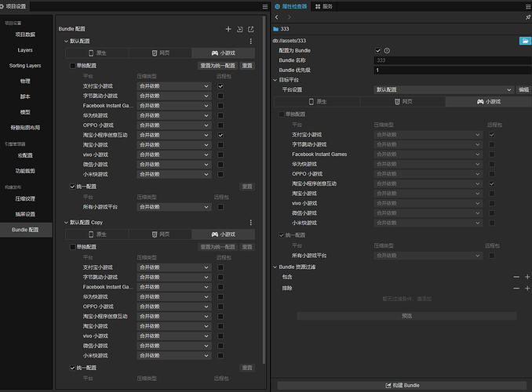This screenshot has height=392, width=532.
Task: Click the db://assets/333 path text
Action: click(290, 41)
